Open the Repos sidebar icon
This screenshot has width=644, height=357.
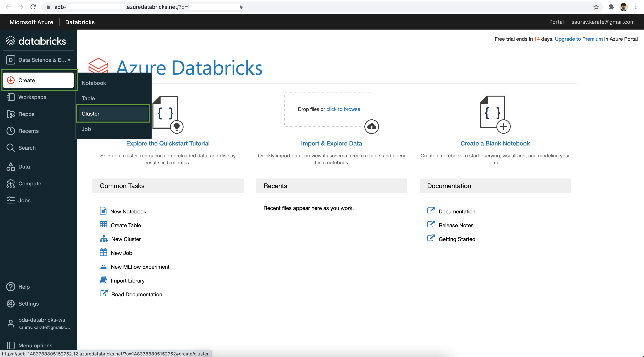point(11,114)
